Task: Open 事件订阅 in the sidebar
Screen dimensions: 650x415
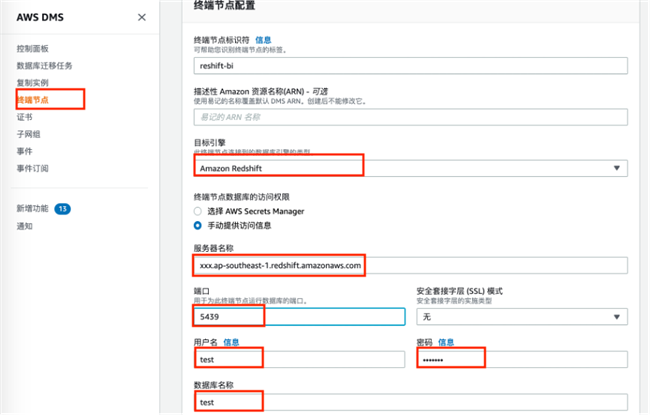Action: (33, 168)
